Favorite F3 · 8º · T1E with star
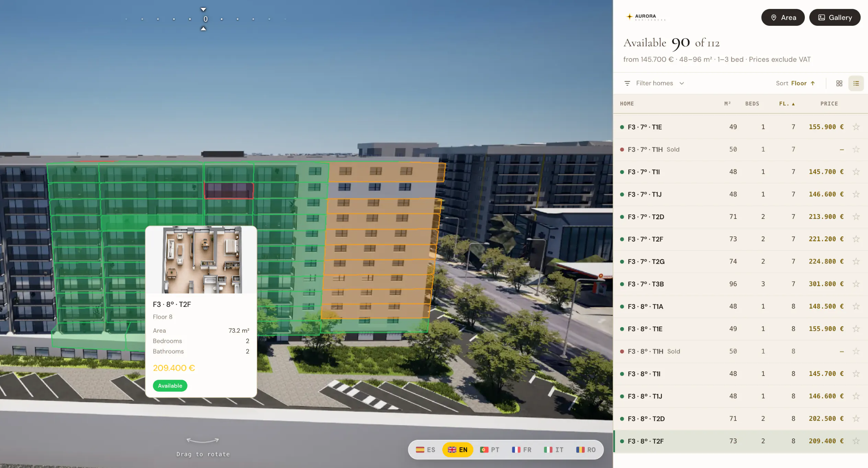This screenshot has height=468, width=868. (856, 329)
